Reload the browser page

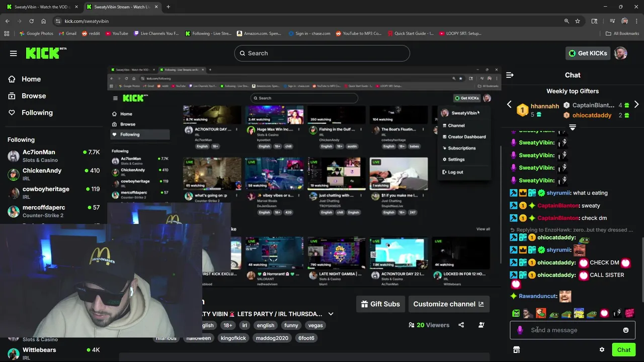31,21
